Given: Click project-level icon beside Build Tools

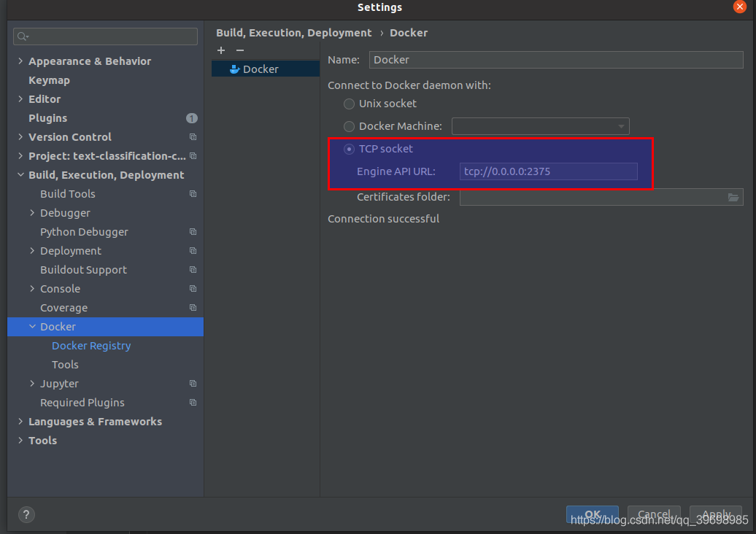Looking at the screenshot, I should pyautogui.click(x=193, y=194).
